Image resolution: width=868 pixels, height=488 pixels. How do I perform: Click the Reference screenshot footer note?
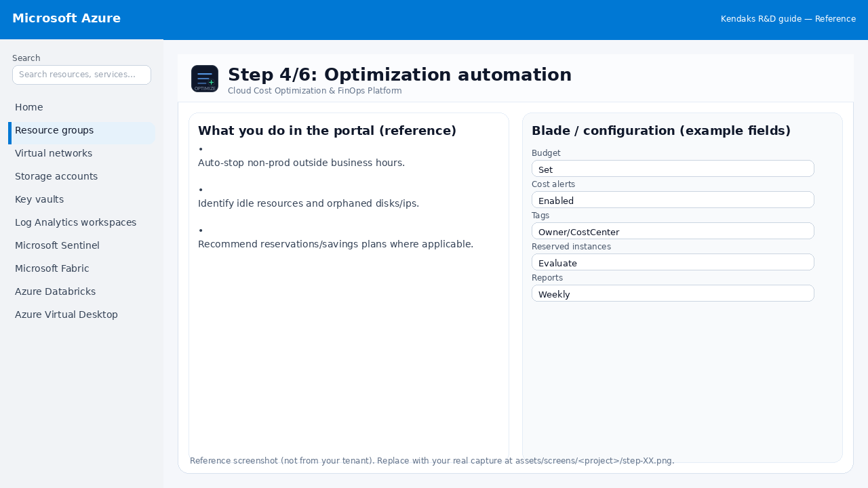coord(432,461)
